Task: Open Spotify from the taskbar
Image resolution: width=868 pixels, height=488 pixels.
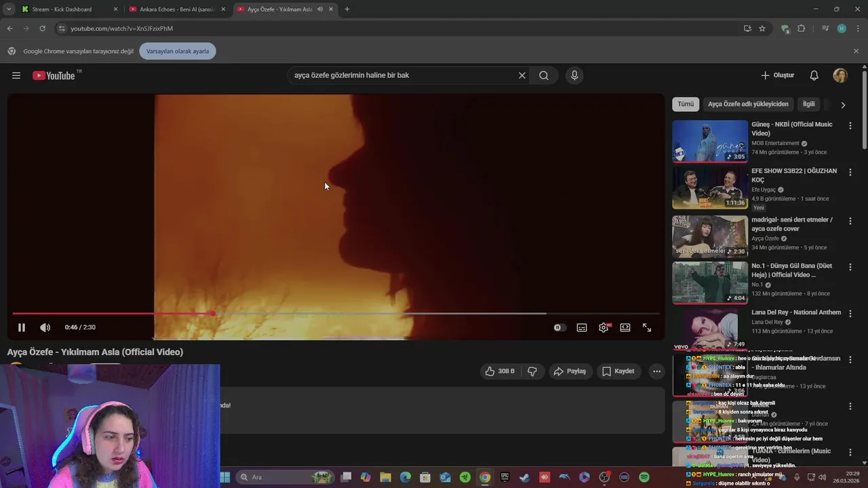Action: (644, 477)
